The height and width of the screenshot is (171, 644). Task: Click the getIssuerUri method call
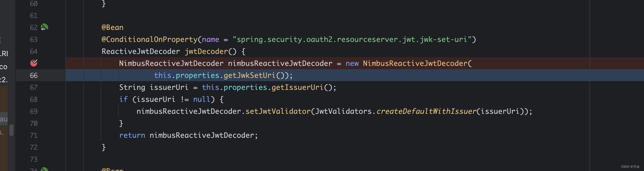[x=298, y=87]
